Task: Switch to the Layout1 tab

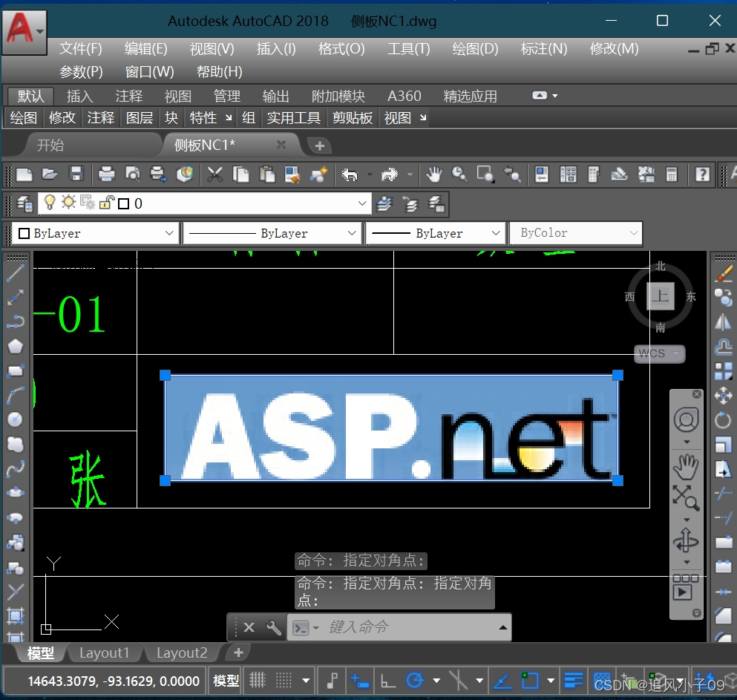Action: click(x=105, y=653)
